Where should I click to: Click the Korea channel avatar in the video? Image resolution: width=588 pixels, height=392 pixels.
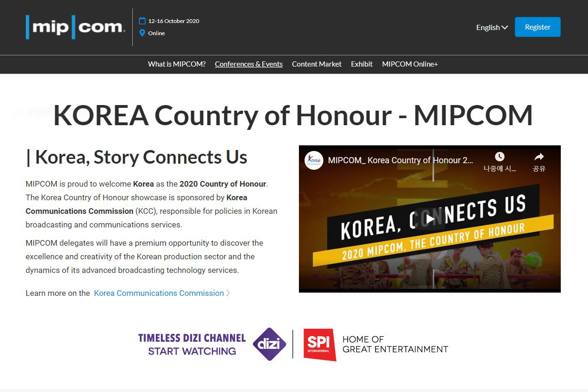click(314, 160)
